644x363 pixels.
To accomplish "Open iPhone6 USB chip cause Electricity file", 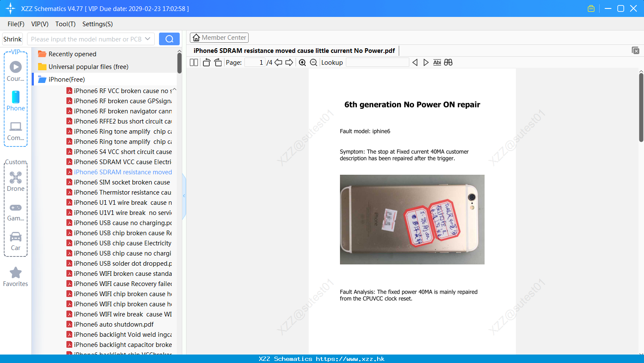I will (x=119, y=243).
